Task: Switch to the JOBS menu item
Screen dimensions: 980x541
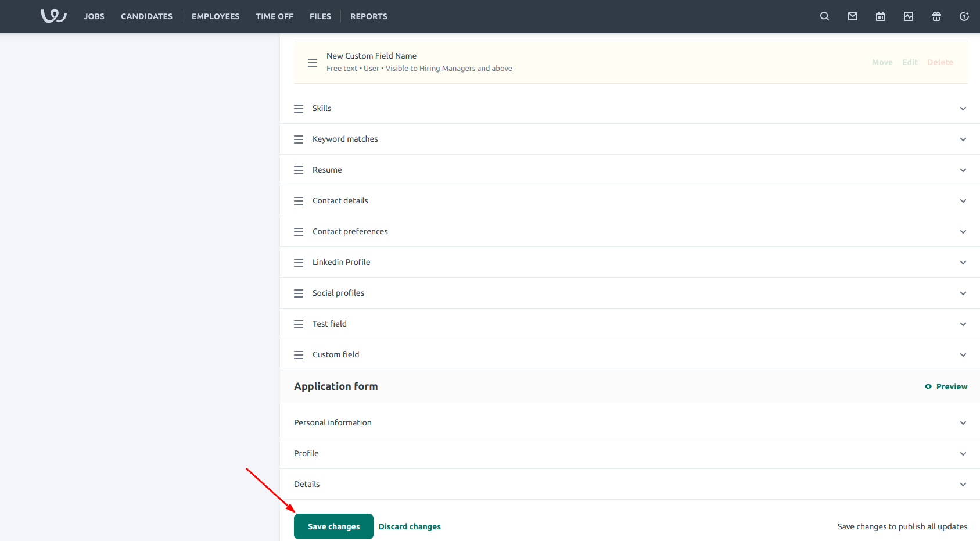Action: [94, 16]
